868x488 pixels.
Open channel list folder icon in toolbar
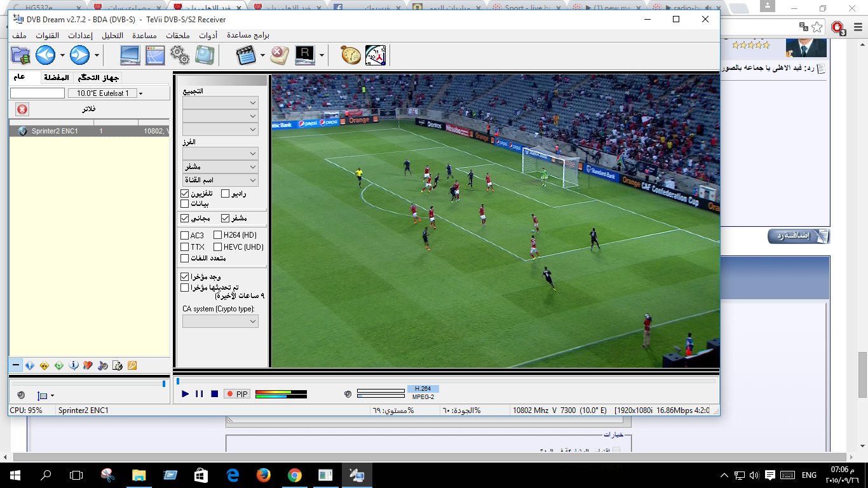(x=21, y=55)
